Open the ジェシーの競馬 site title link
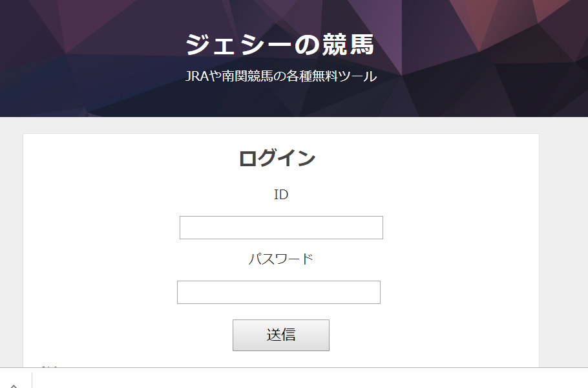 280,44
